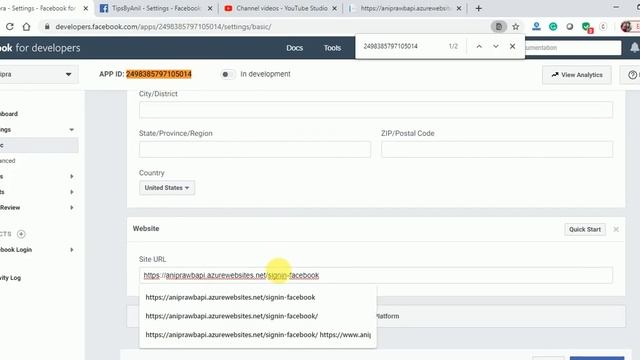Choose suggestion containing https://www.ani
Viewport: 640px width, 360px height.
click(x=258, y=335)
